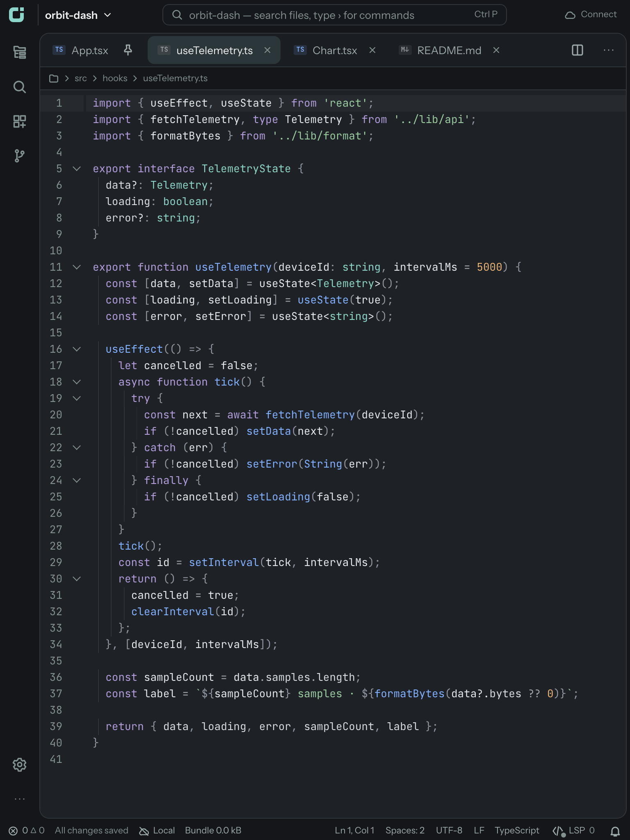This screenshot has height=840, width=630.
Task: Click the Connect cloud button
Action: 591,15
